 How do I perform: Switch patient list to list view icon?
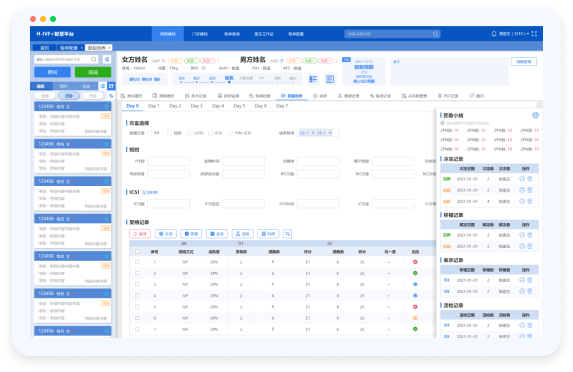[x=103, y=86]
